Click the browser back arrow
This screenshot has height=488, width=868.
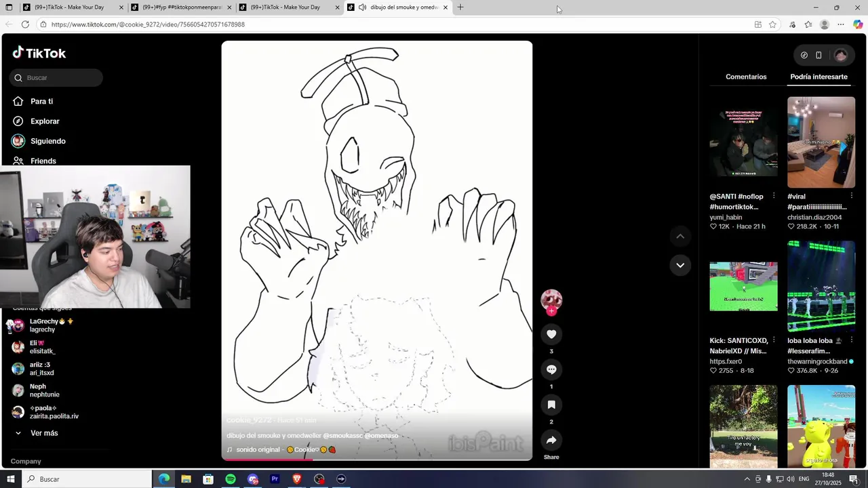[x=9, y=24]
